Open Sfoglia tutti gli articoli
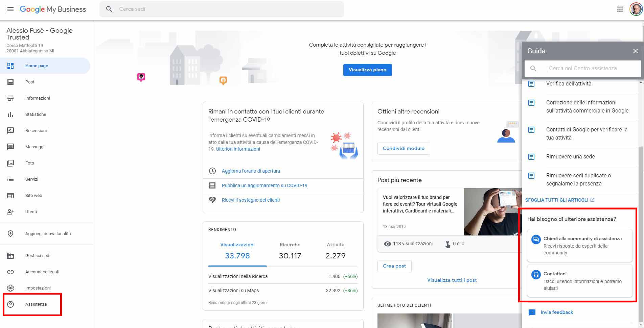This screenshot has height=328, width=644. click(557, 200)
